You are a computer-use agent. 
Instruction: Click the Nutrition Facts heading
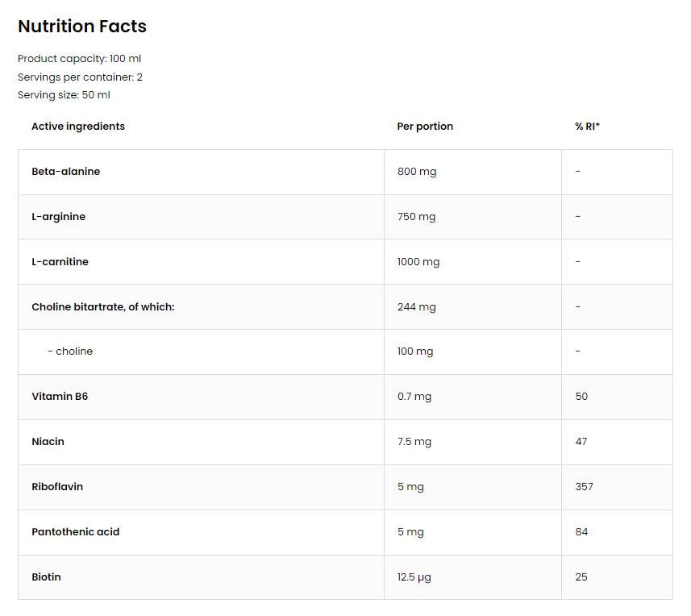(x=81, y=26)
